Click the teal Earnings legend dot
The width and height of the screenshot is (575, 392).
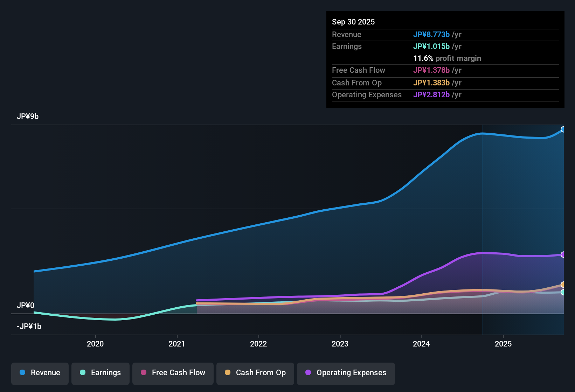pos(83,373)
